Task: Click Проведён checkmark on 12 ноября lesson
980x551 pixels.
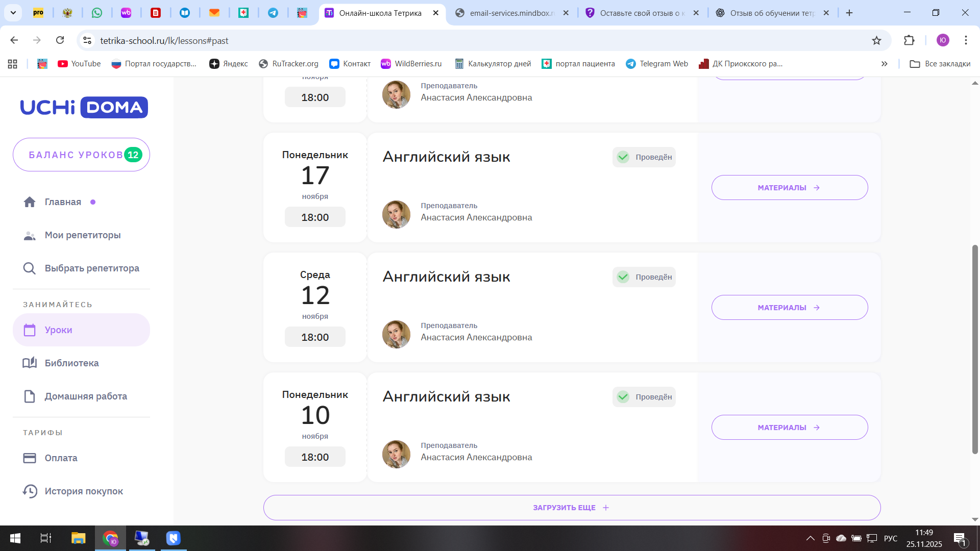Action: click(x=623, y=277)
